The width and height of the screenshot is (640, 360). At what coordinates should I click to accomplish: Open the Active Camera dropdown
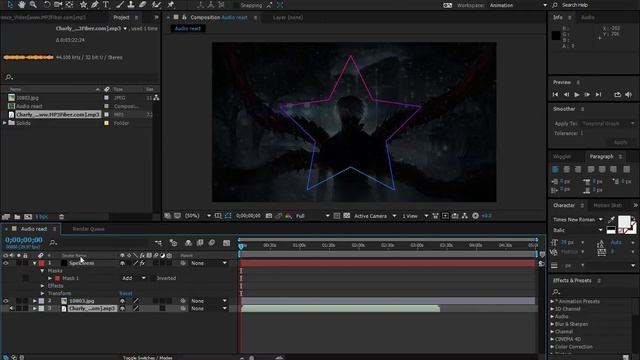375,216
